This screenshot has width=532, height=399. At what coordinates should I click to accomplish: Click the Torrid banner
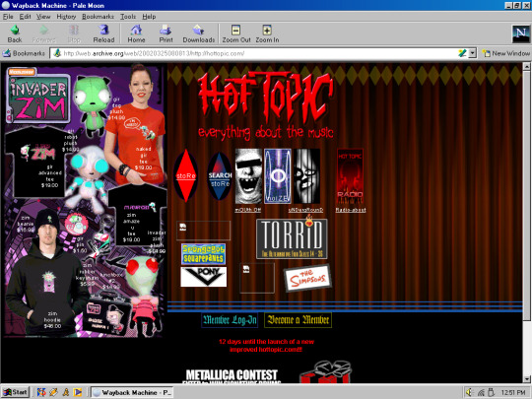293,238
